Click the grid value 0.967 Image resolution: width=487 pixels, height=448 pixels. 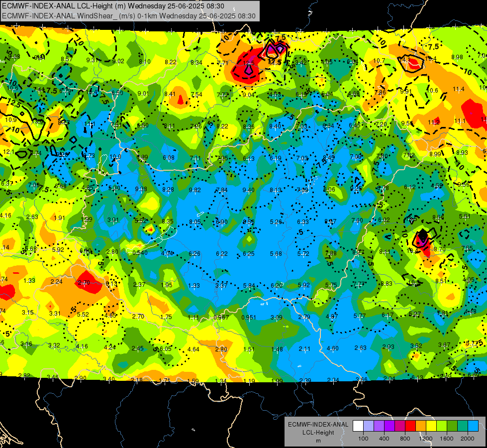pos(221,318)
